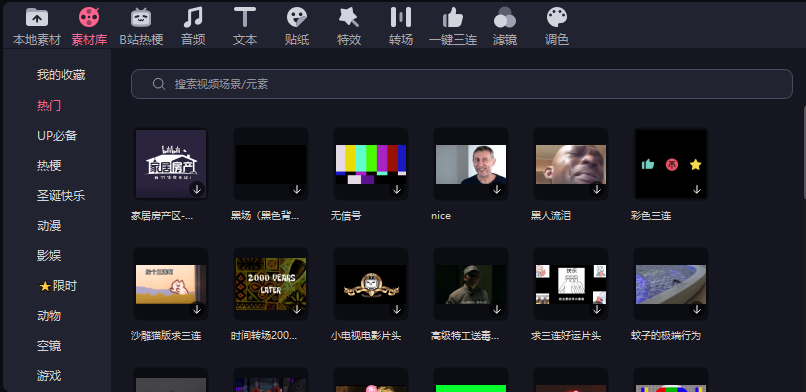Screen dimensions: 806x392
Task: Click the 小电视电影片头 title text
Action: pyautogui.click(x=365, y=336)
